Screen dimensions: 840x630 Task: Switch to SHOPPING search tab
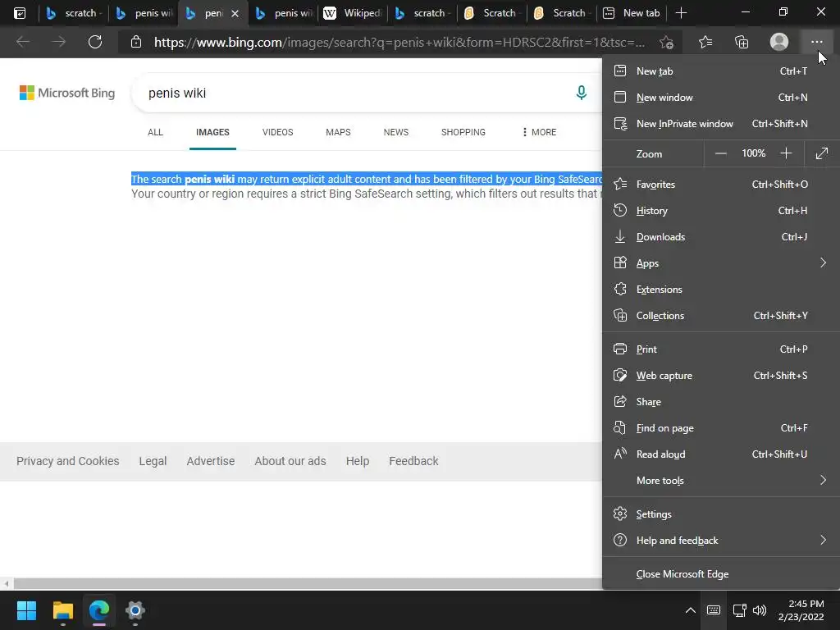[x=463, y=132]
